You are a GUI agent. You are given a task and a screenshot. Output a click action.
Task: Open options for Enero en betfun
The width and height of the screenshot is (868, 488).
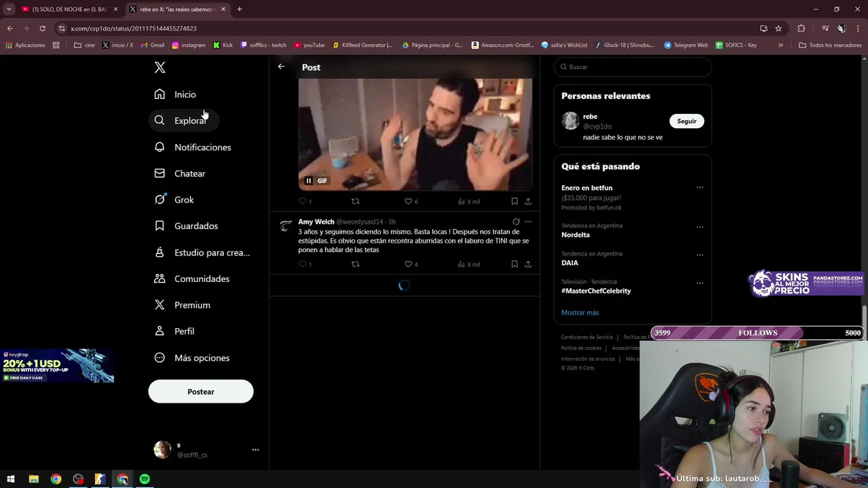point(700,188)
